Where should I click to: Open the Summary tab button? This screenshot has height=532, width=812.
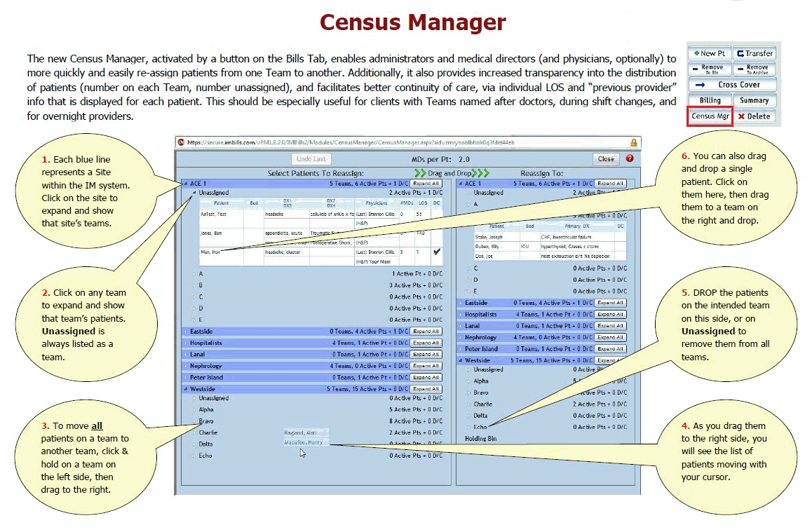[x=755, y=100]
